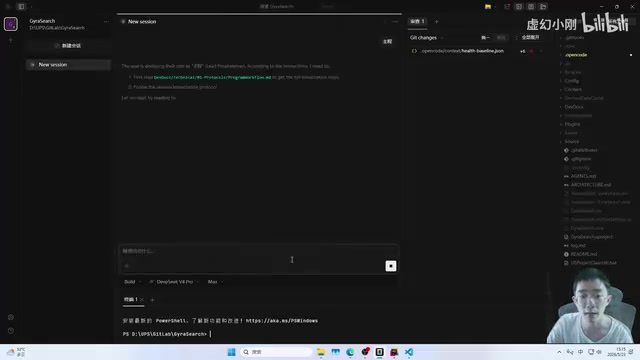This screenshot has height=360, width=640.
Task: Click the red-badged icon in title bar
Action: (507, 7)
